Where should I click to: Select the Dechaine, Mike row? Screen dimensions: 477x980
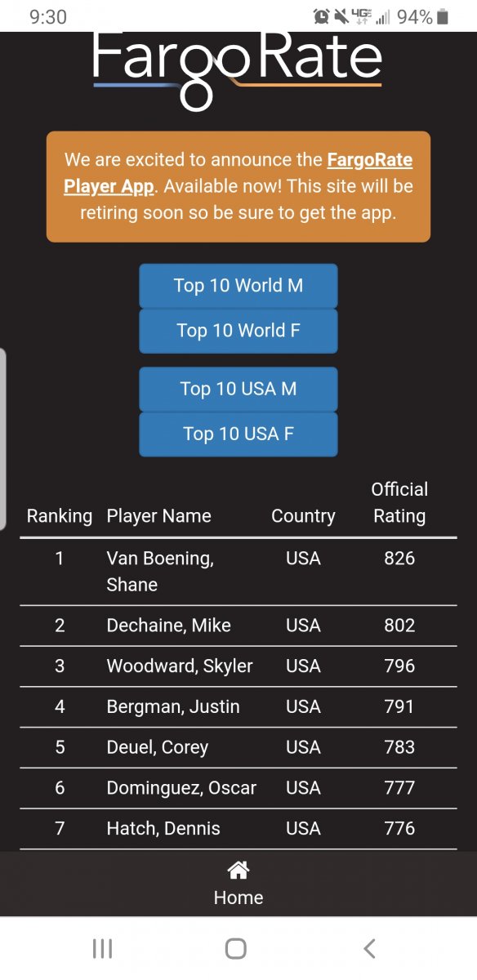click(238, 626)
